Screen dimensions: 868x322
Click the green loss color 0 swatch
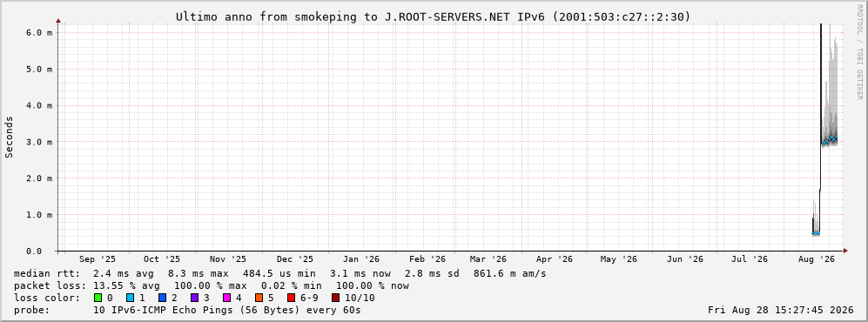coord(98,298)
